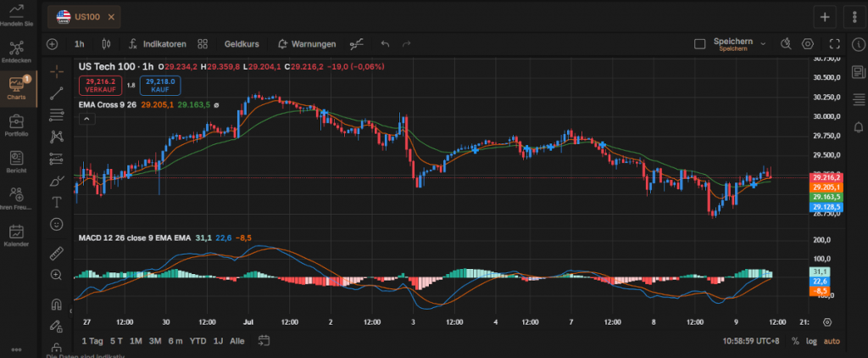Viewport: 868px width, 358px height.
Task: Toggle auto scale mode
Action: coord(832,341)
